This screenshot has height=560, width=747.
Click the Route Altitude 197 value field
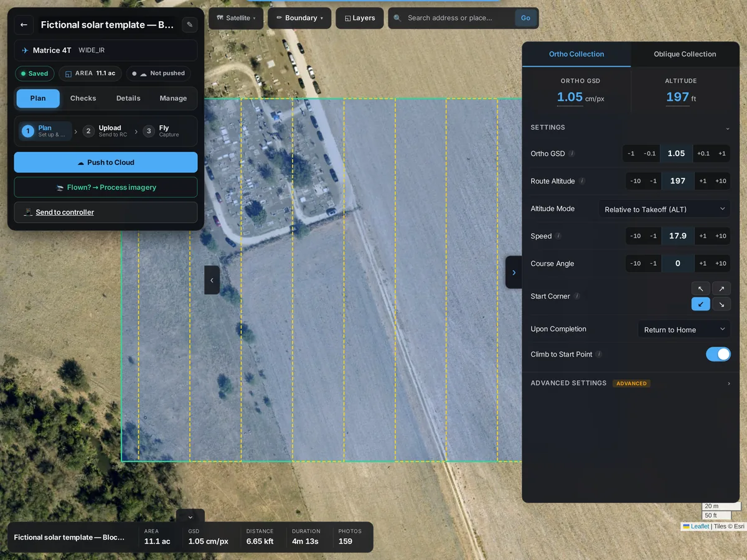pos(678,181)
